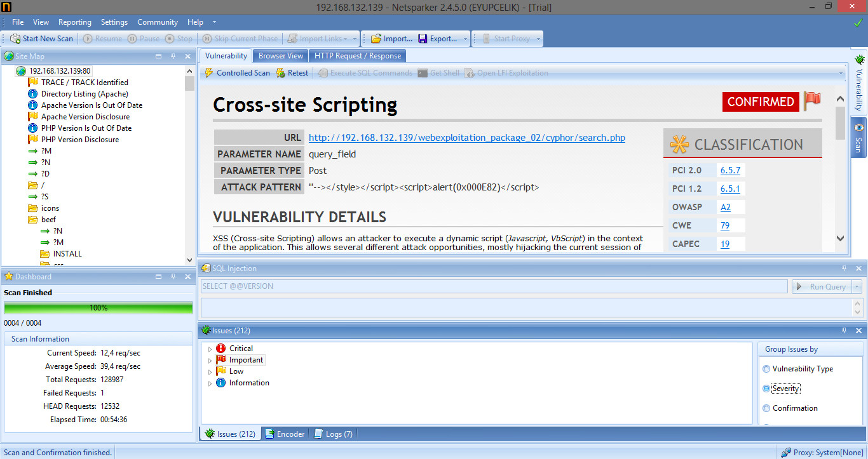Open the Scan vertical side tab
Screen dimensions: 868x459
858,137
